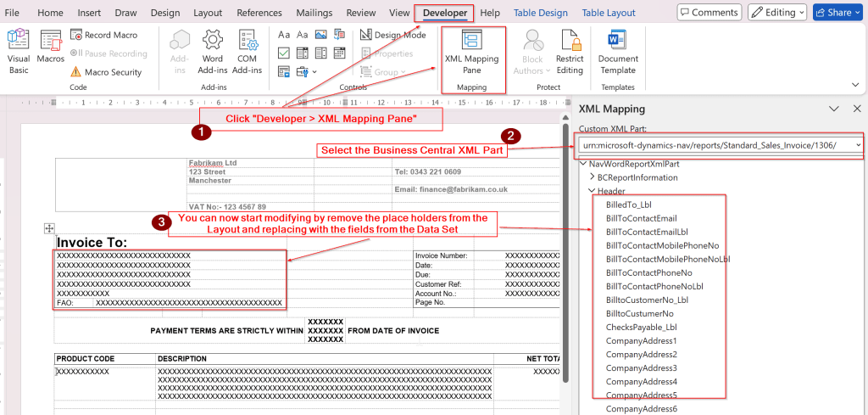868x415 pixels.
Task: Select BillToContactEmail field in tree
Action: (x=641, y=218)
